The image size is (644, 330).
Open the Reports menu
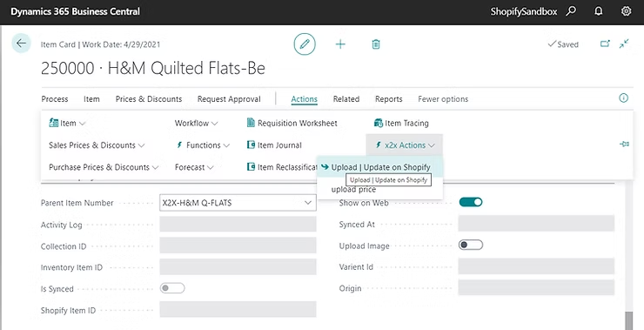pyautogui.click(x=388, y=99)
